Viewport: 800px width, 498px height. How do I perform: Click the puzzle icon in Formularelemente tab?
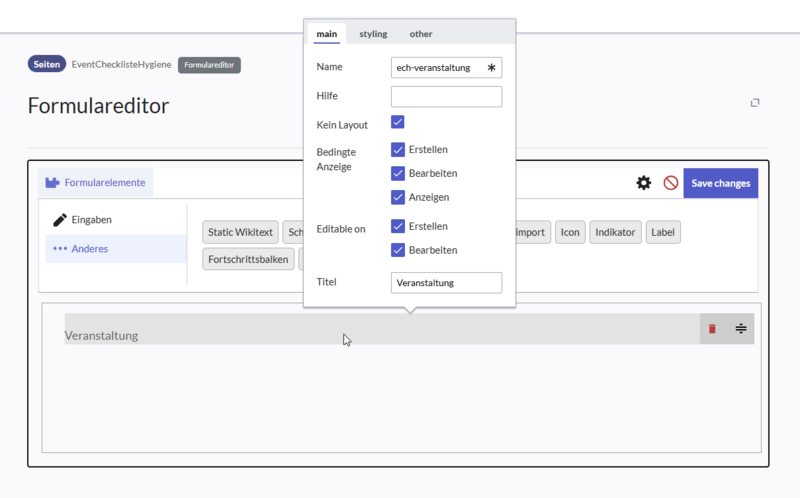(52, 183)
